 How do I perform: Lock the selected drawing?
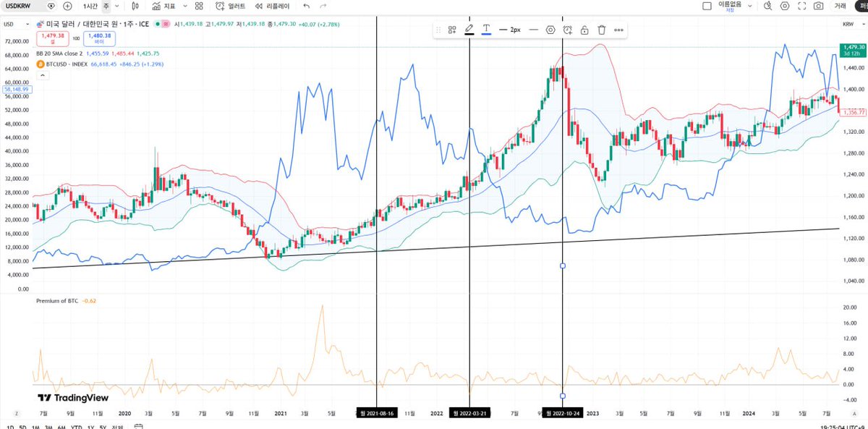coord(584,30)
